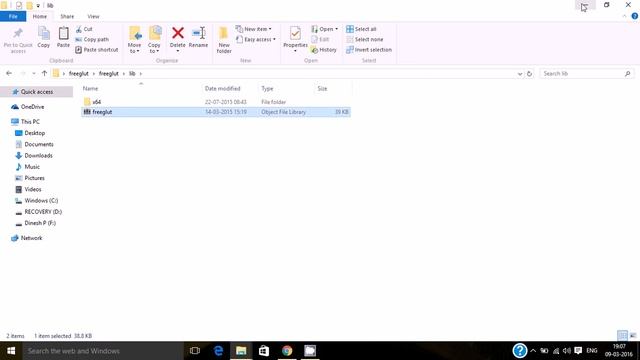Delete the selected file
The height and width of the screenshot is (360, 640).
click(178, 39)
